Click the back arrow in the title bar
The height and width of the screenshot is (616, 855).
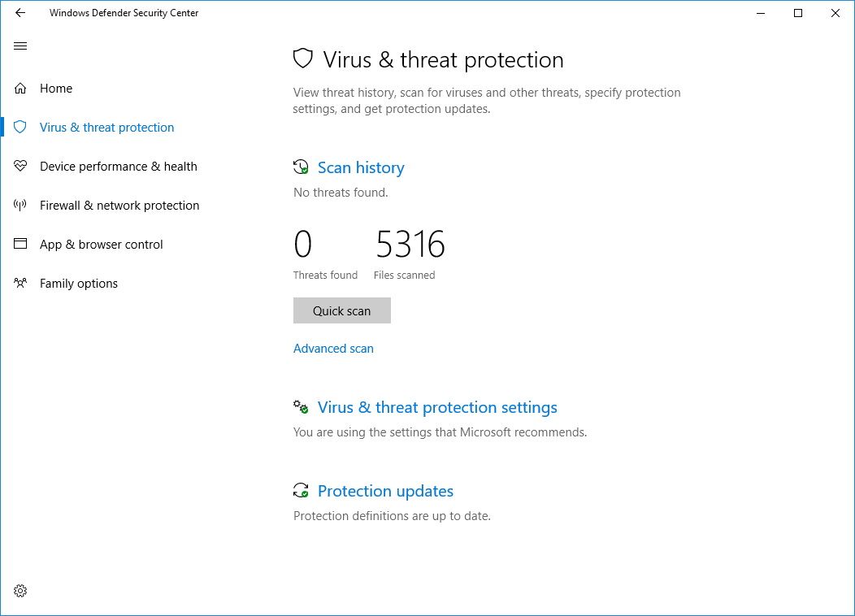pyautogui.click(x=20, y=12)
